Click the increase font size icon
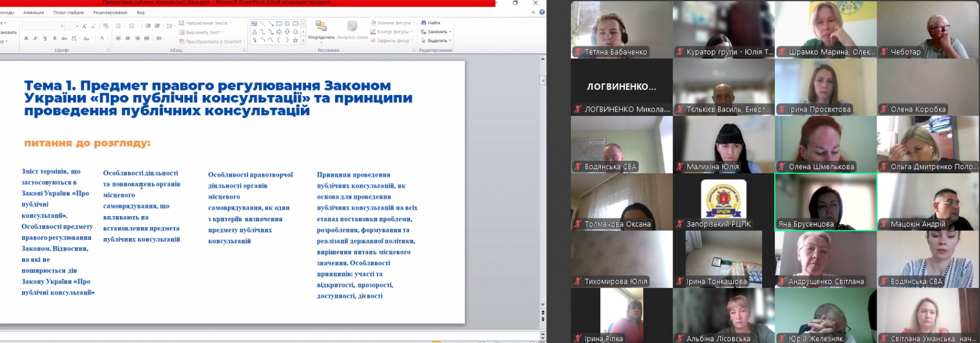The width and height of the screenshot is (980, 343). click(85, 26)
